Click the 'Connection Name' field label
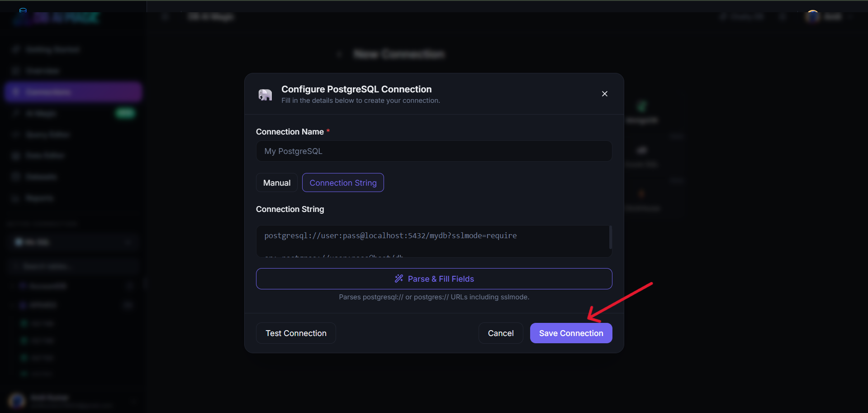The width and height of the screenshot is (868, 413). [290, 132]
